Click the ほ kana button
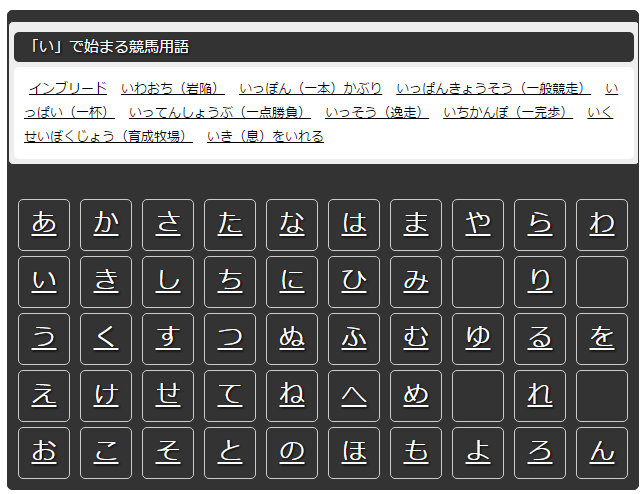The image size is (644, 494). (354, 453)
